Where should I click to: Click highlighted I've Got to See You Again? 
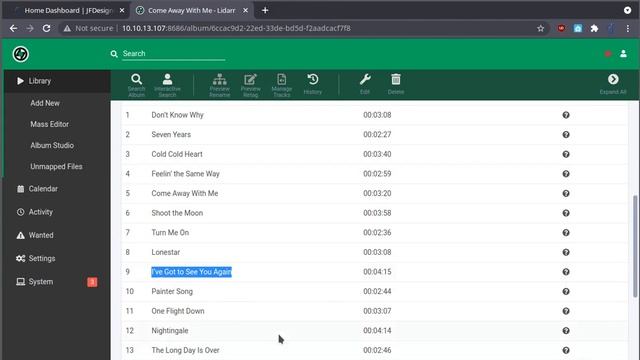(x=191, y=272)
